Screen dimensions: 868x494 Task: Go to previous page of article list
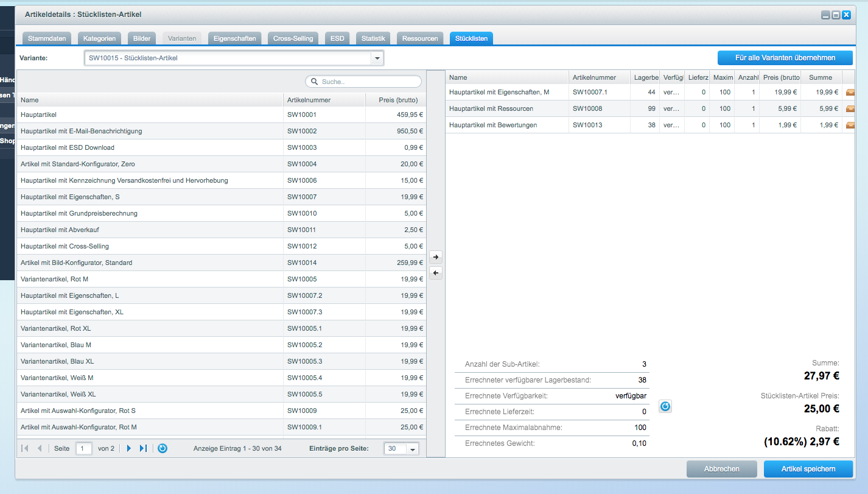(40, 448)
